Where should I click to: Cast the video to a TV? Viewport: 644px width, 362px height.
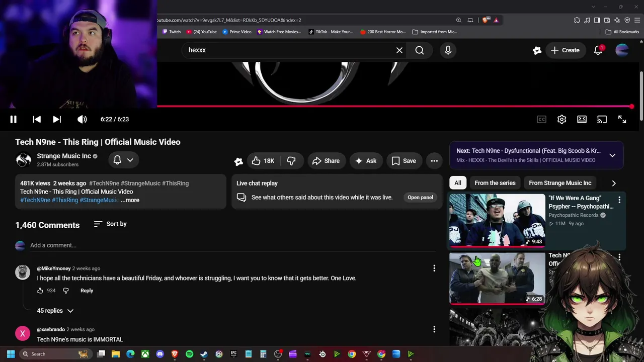[x=602, y=119]
